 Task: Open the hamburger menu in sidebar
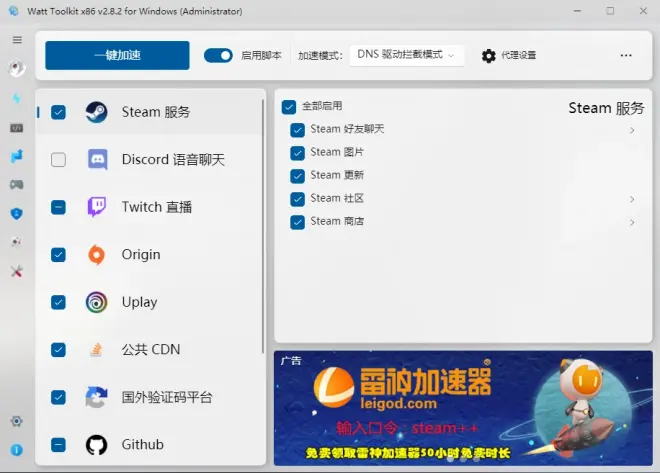tap(17, 40)
